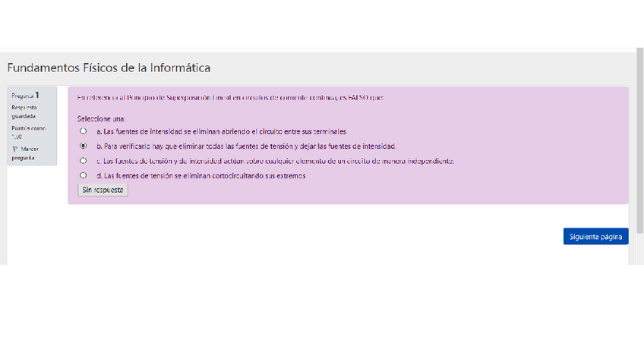Viewport: 644px width, 362px height.
Task: Click the 'Puntúa como 1,00' score text
Action: (27, 132)
